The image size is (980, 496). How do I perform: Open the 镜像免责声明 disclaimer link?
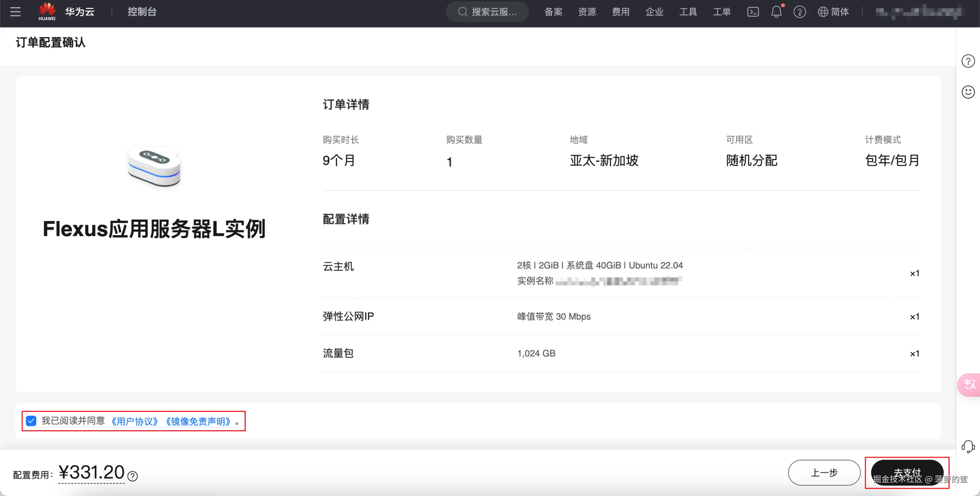[x=199, y=421]
